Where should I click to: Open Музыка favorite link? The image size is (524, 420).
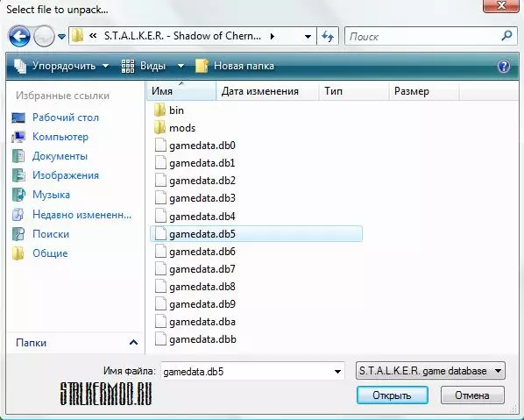[41, 195]
